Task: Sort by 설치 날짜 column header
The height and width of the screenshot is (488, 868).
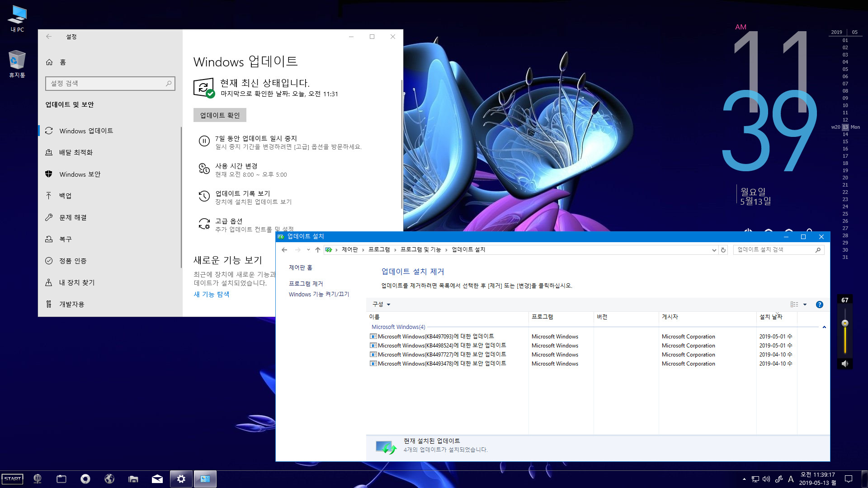Action: point(777,317)
